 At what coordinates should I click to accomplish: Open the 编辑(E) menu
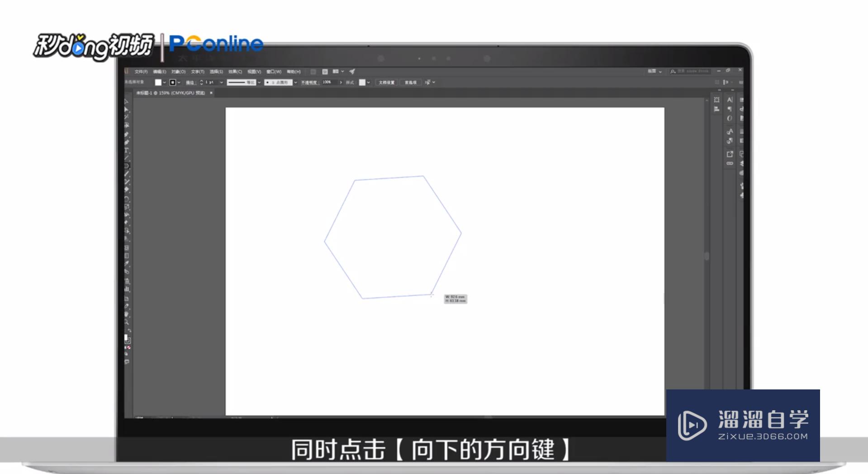tap(160, 71)
